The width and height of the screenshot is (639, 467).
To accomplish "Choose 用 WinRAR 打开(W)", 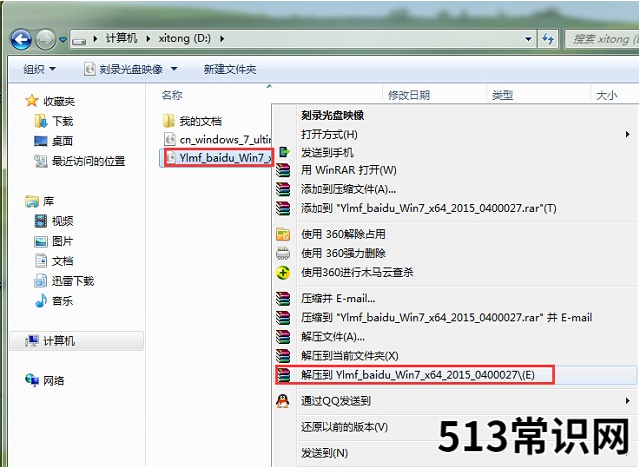I will [349, 170].
